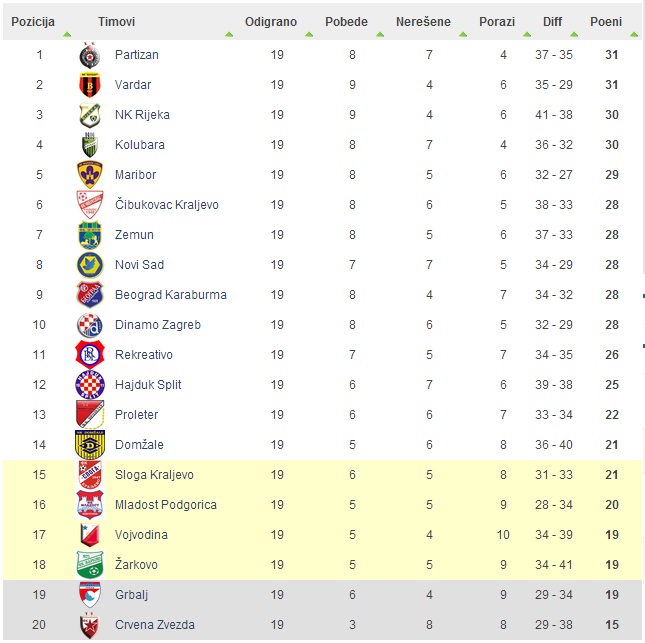This screenshot has height=643, width=645.
Task: Open the Maribor team logo
Action: 90,175
